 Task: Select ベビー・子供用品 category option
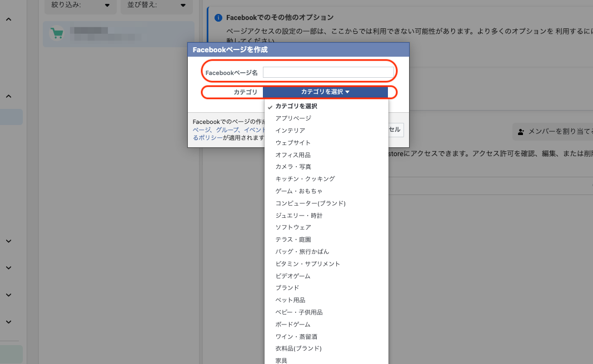[x=326, y=312]
